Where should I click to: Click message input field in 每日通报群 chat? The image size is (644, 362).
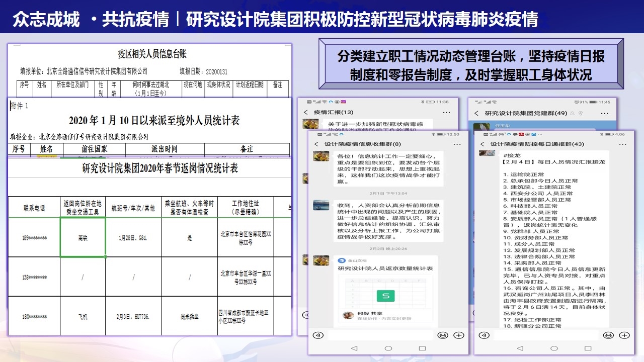[546, 335]
